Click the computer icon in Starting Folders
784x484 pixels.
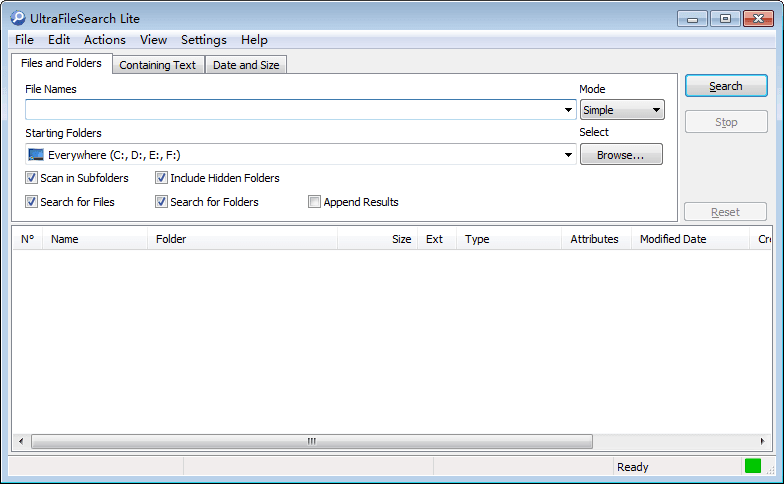36,155
